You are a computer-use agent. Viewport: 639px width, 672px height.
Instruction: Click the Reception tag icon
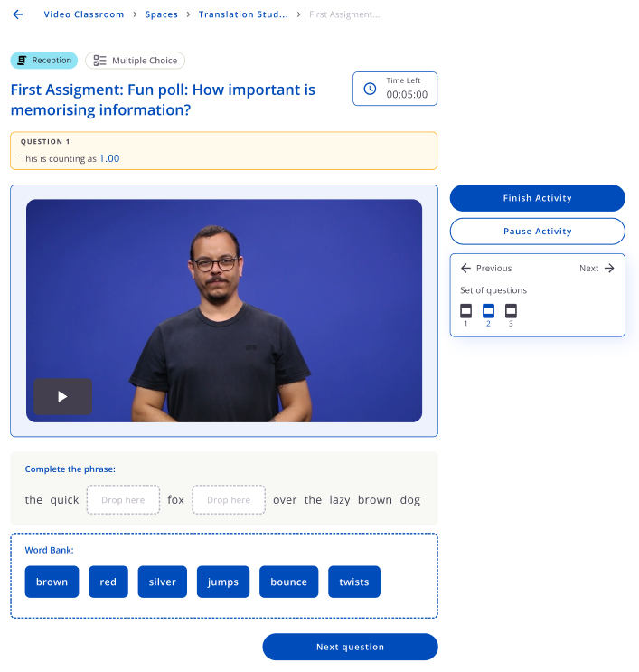pos(22,61)
